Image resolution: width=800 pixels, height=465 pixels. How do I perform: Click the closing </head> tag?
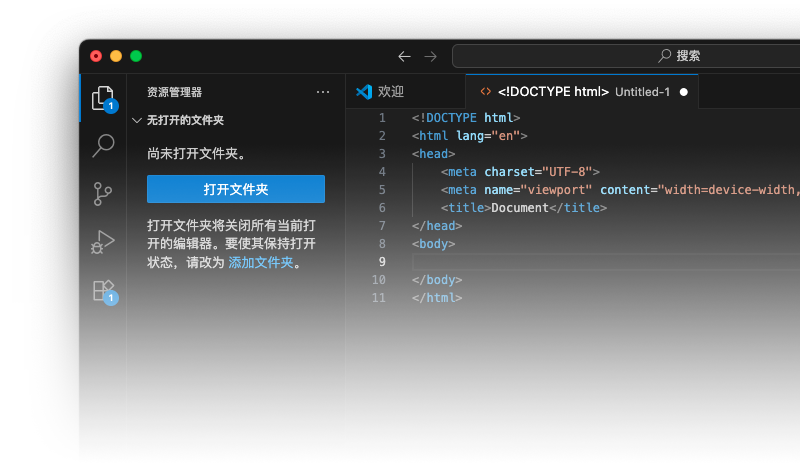tap(437, 226)
